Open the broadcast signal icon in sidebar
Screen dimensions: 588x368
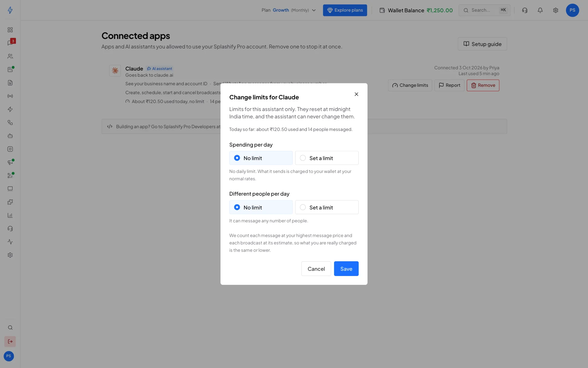10,96
